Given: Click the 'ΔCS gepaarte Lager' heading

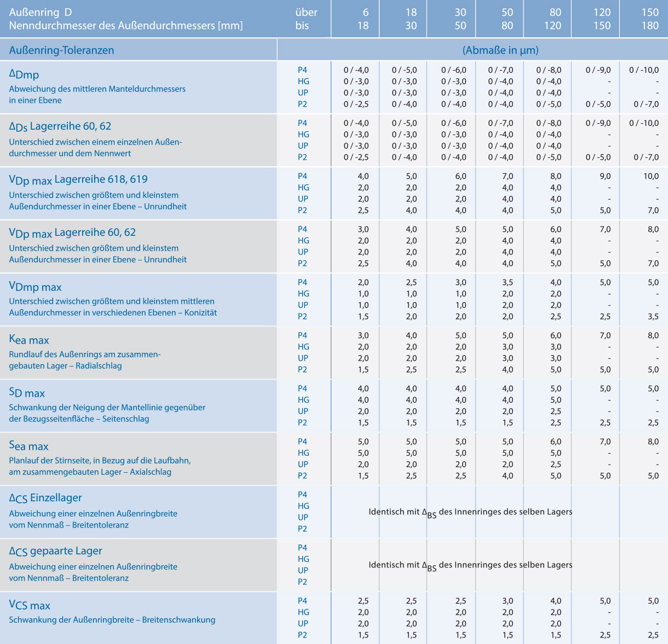Looking at the screenshot, I should pyautogui.click(x=56, y=551).
